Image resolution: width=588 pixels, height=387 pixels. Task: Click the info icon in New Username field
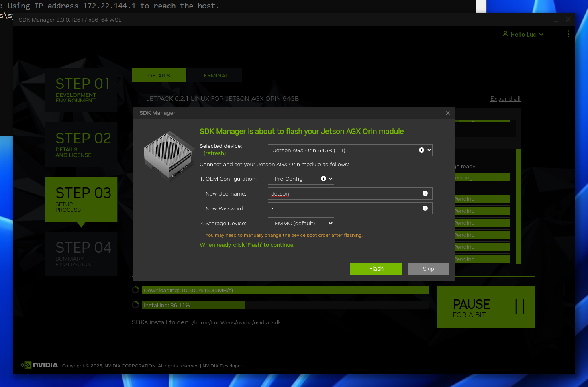425,193
